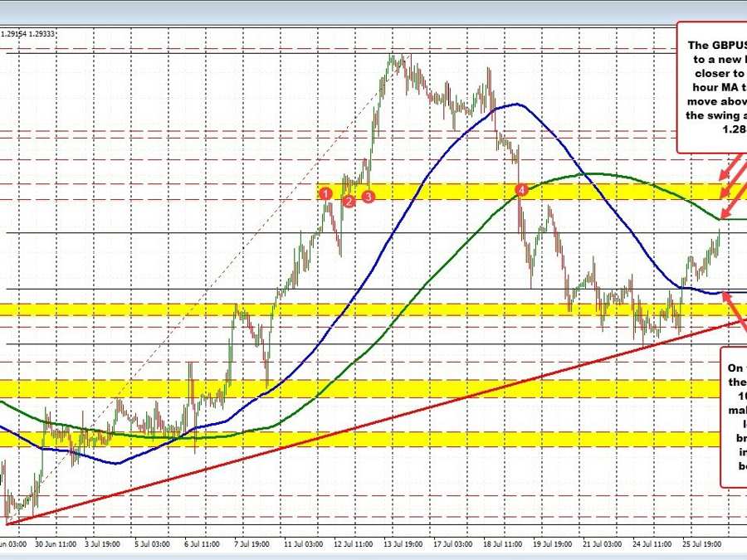Select the red circle marker numbered 2
Image resolution: width=747 pixels, height=560 pixels.
pos(349,201)
